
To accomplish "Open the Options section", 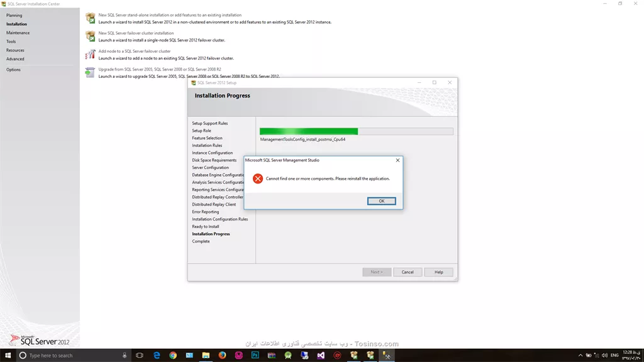I will coord(13,70).
